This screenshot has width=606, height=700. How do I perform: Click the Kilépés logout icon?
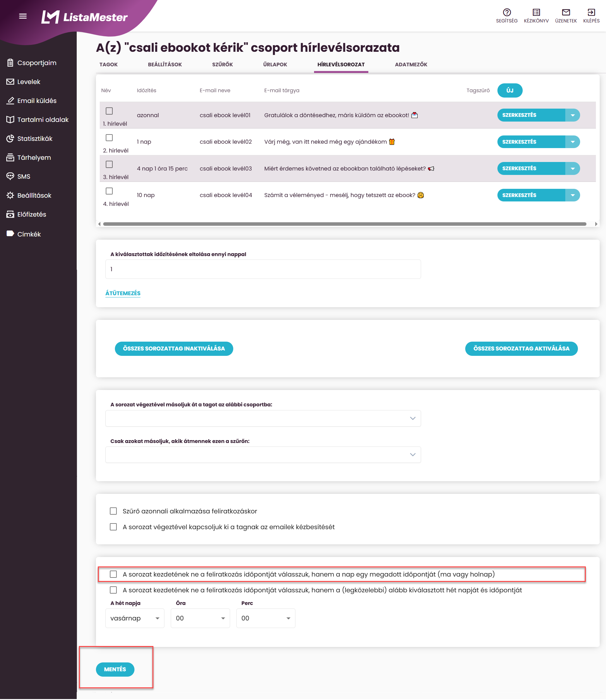[x=591, y=15]
